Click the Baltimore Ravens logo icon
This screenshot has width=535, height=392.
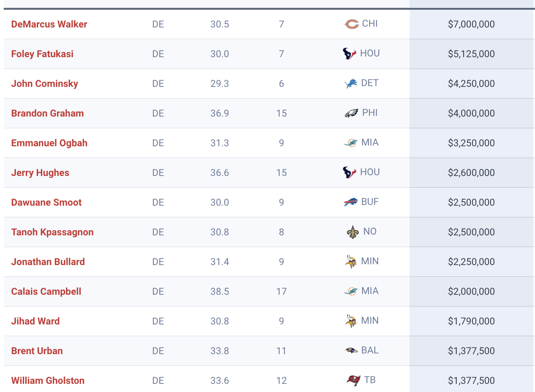[x=351, y=350]
